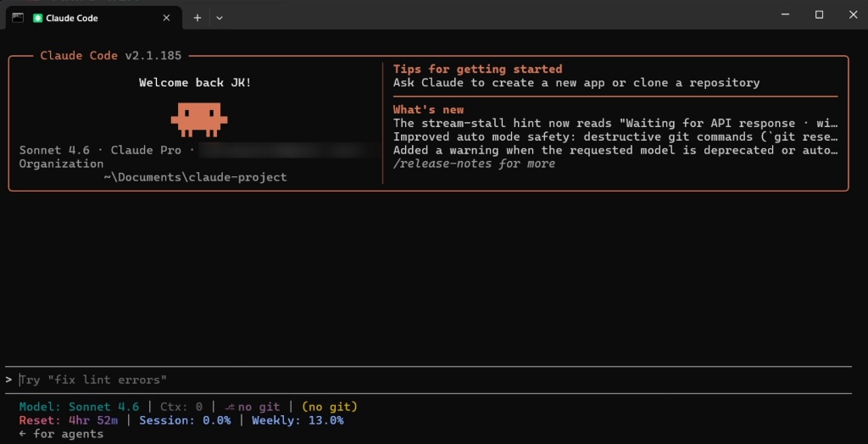This screenshot has width=868, height=444.
Task: Click "Model: Sonnet 4.6" in status line
Action: [79, 407]
